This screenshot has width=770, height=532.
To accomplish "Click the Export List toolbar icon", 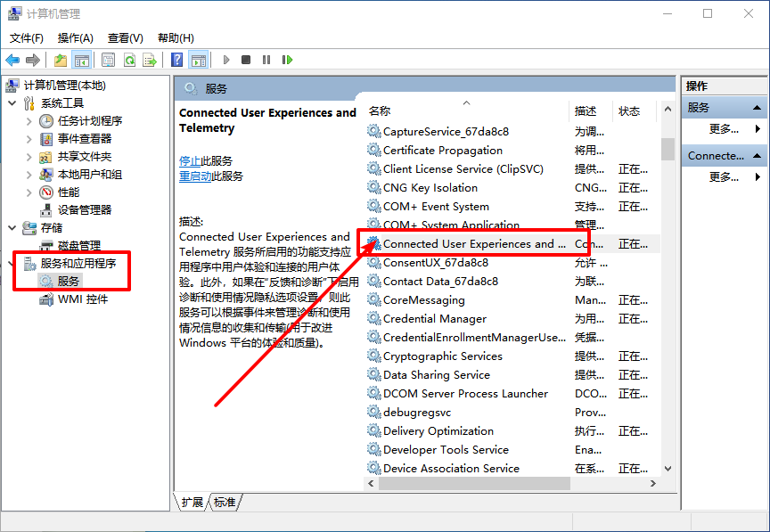I will coord(150,60).
